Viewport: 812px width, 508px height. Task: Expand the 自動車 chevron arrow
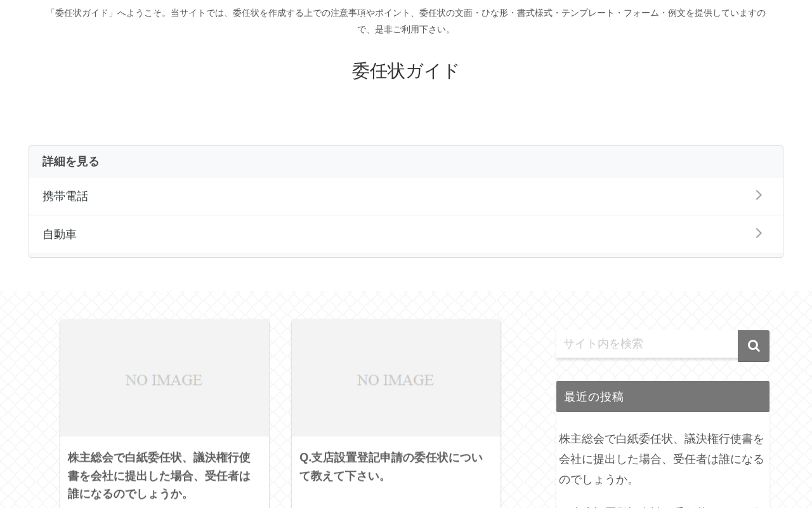click(759, 233)
